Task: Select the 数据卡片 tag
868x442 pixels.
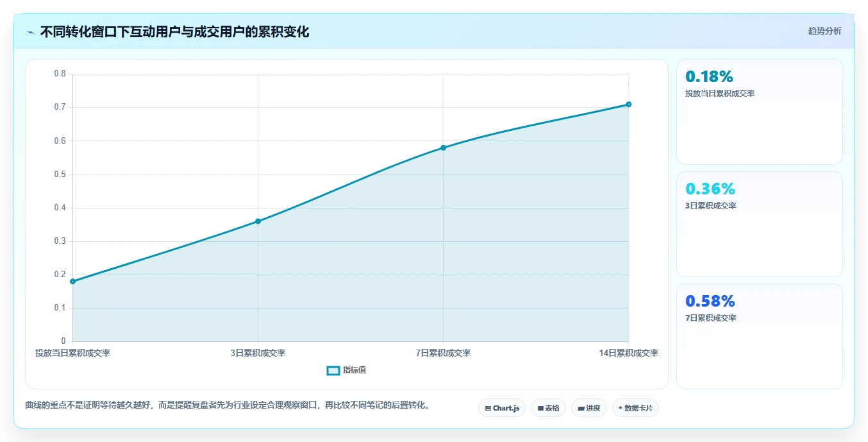Action: click(635, 408)
